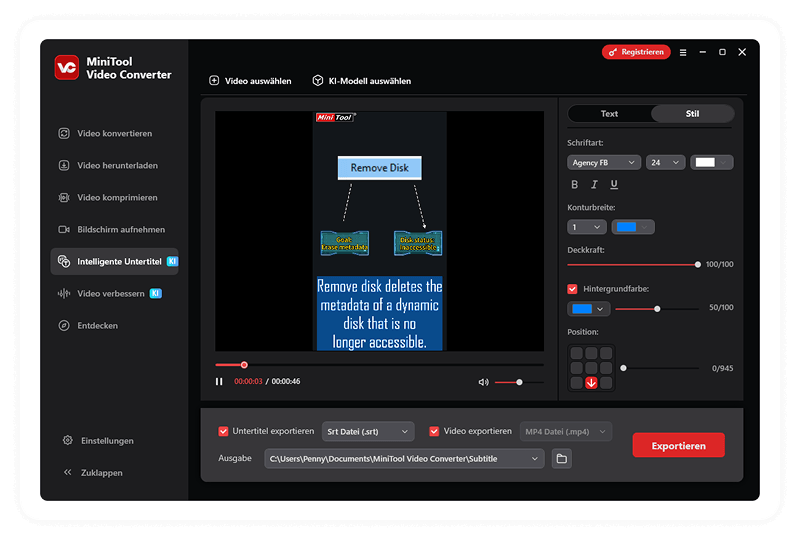Viewport: 800px width, 540px height.
Task: Collapse sidebar with Zuklappen
Action: tap(93, 473)
